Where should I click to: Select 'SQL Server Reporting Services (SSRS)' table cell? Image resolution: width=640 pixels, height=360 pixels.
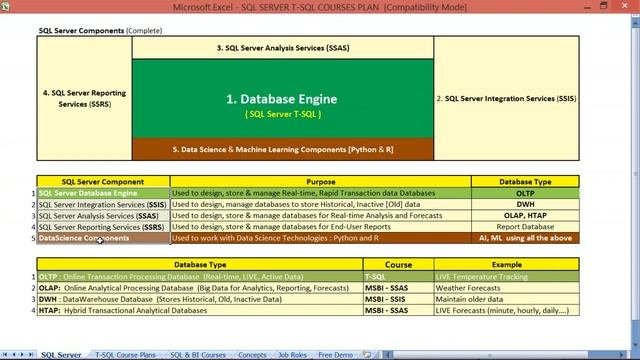click(x=103, y=227)
